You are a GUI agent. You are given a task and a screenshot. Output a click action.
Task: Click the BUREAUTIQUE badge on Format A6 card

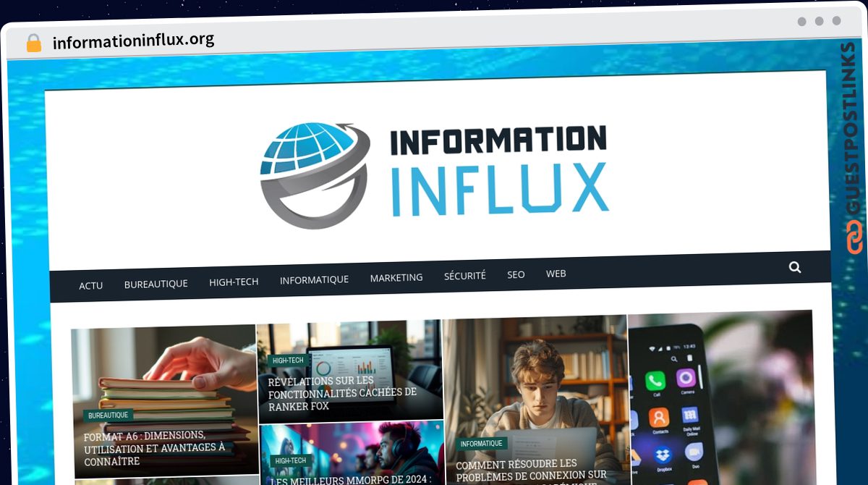coord(109,416)
